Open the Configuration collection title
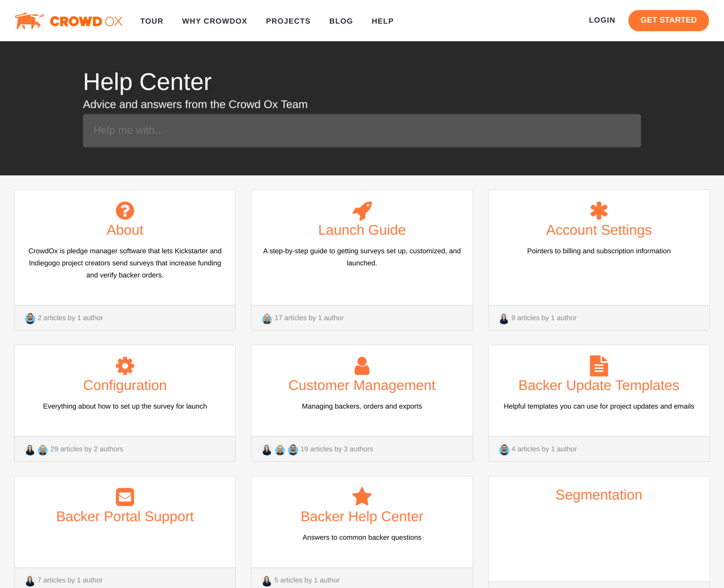The height and width of the screenshot is (588, 724). (125, 386)
